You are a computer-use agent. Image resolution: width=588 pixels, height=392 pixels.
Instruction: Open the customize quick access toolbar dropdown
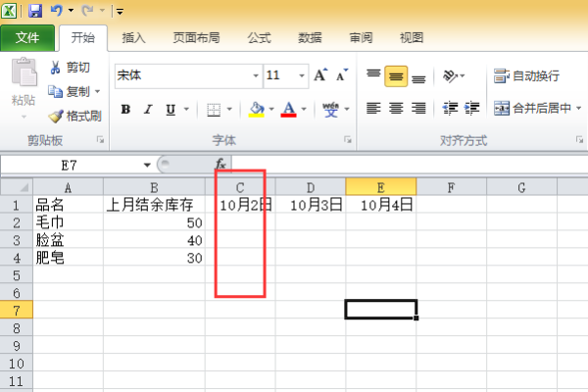pos(120,12)
